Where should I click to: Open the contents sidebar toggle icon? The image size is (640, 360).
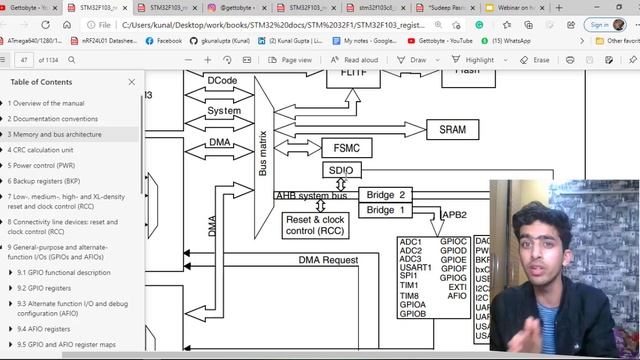[2, 60]
